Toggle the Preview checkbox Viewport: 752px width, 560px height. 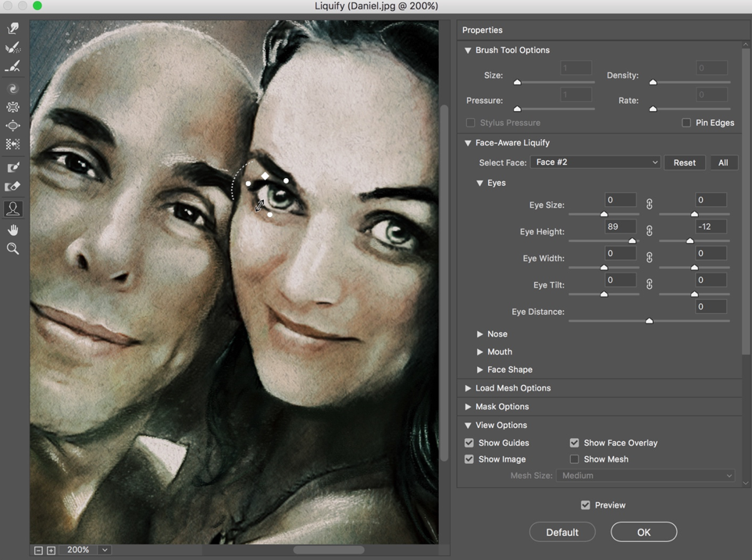(x=585, y=505)
